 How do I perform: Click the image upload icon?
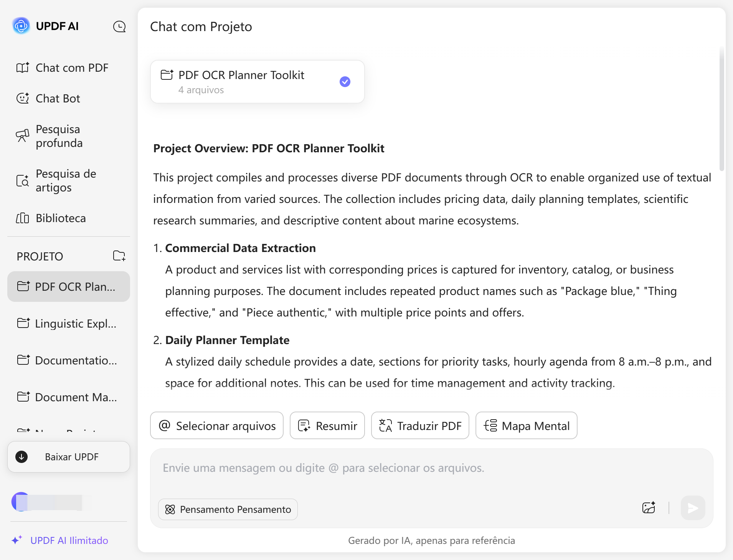(649, 508)
